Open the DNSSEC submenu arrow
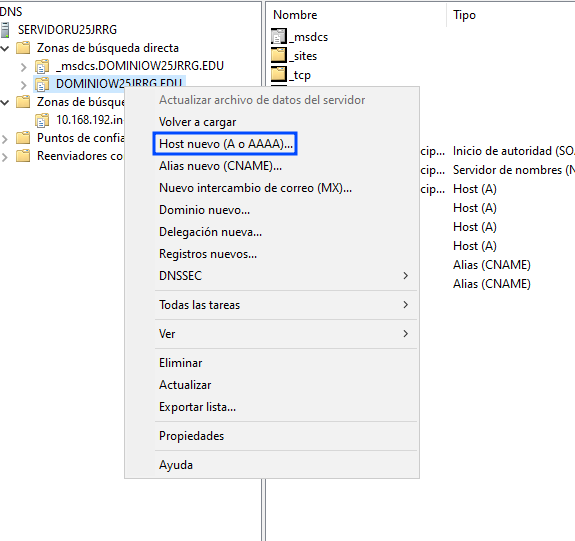 coord(405,275)
